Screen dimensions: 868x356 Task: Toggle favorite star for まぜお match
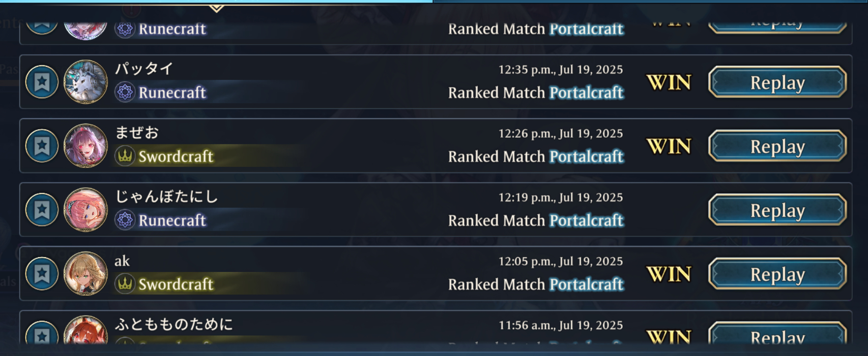[x=42, y=146]
